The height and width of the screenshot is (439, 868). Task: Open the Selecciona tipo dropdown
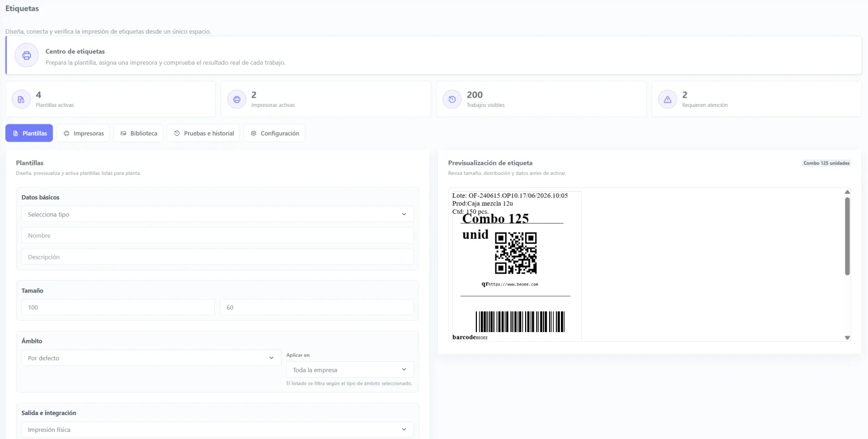(x=218, y=214)
